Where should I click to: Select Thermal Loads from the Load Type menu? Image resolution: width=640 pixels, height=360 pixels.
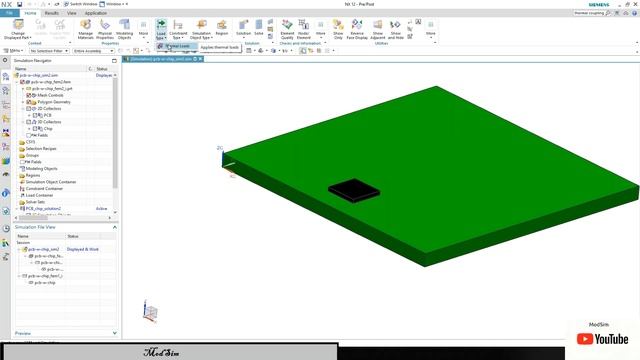click(x=176, y=46)
